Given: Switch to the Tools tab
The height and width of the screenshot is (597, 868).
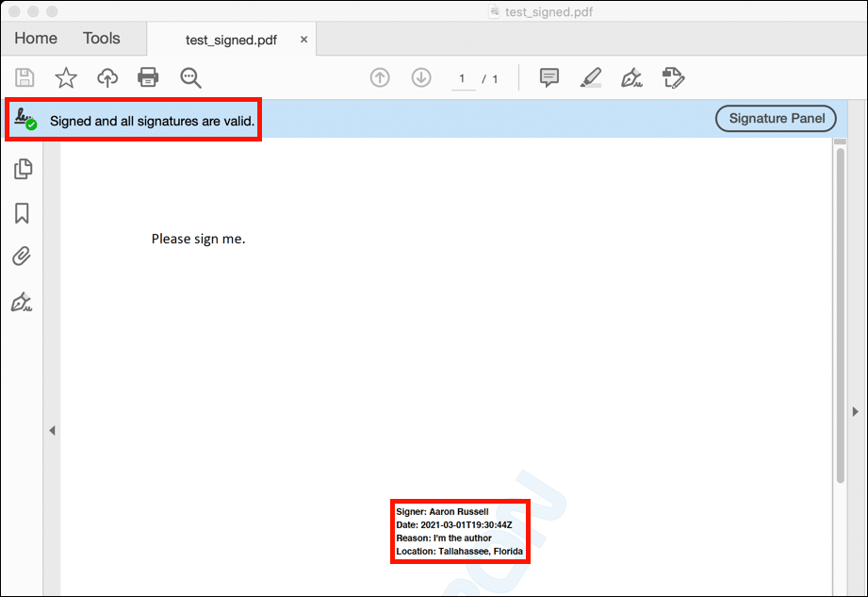Looking at the screenshot, I should pyautogui.click(x=101, y=39).
